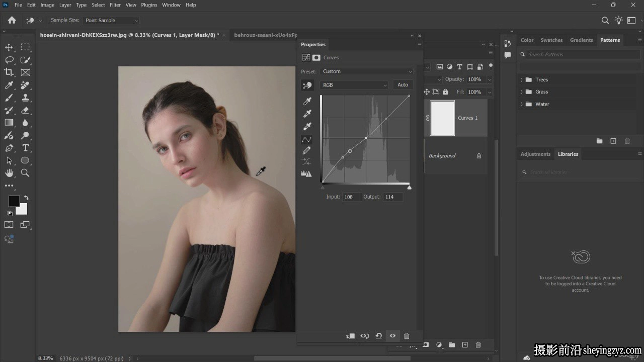Delete the Curves adjustment layer from Properties
644x362 pixels.
pos(407,336)
